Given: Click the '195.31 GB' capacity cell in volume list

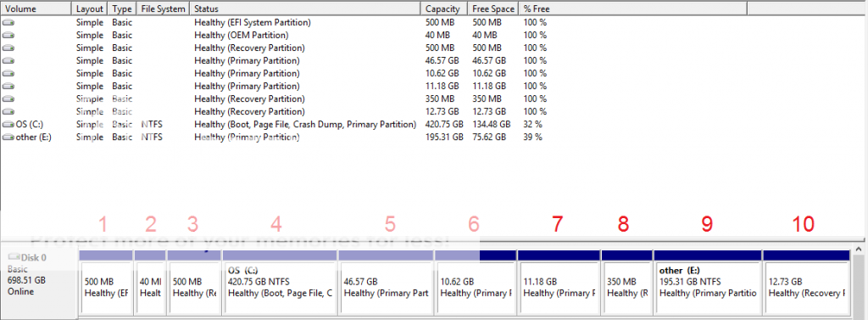Looking at the screenshot, I should (x=444, y=138).
